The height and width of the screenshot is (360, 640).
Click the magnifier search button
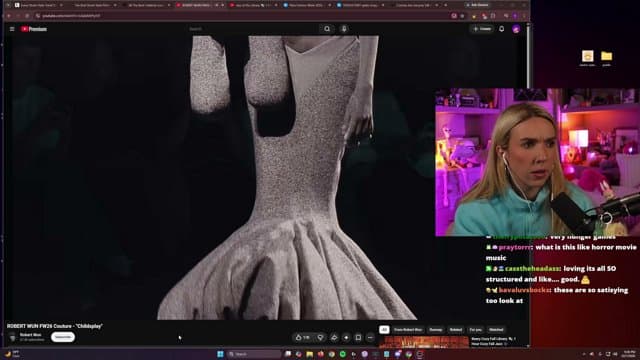327,29
